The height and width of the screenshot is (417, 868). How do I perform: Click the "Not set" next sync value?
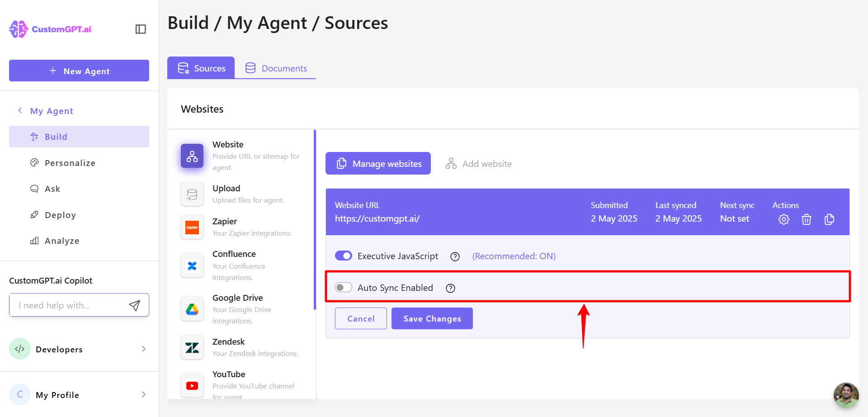coord(735,218)
